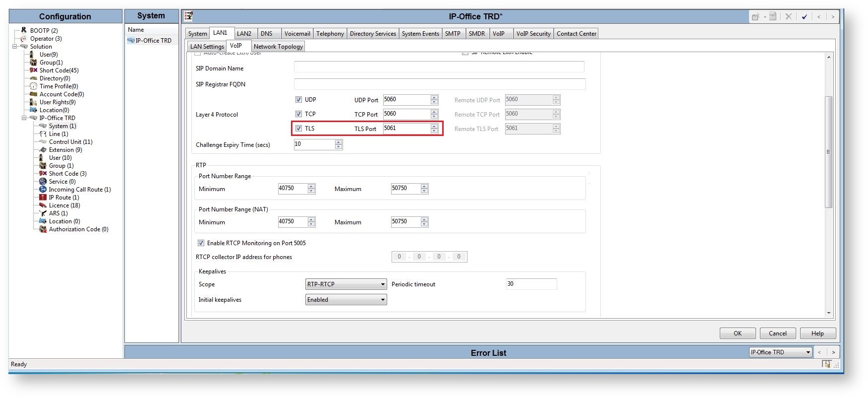Click the Operator tree icon

coord(23,38)
